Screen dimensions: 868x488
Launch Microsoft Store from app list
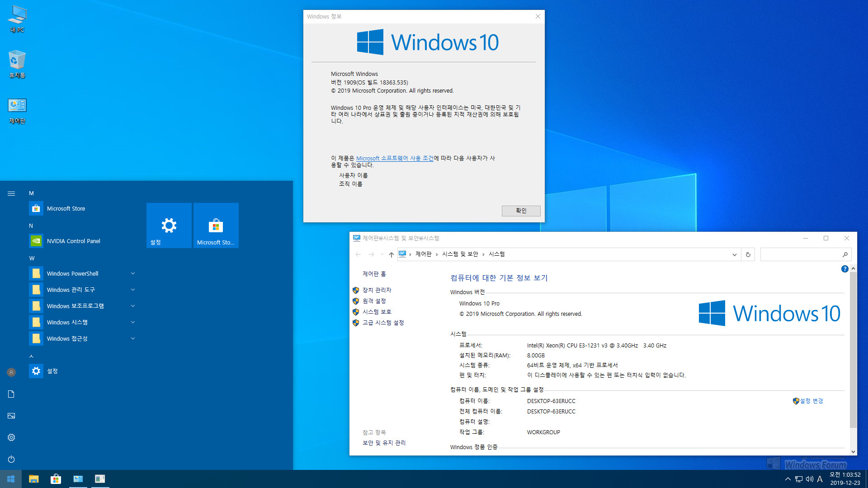(x=82, y=208)
